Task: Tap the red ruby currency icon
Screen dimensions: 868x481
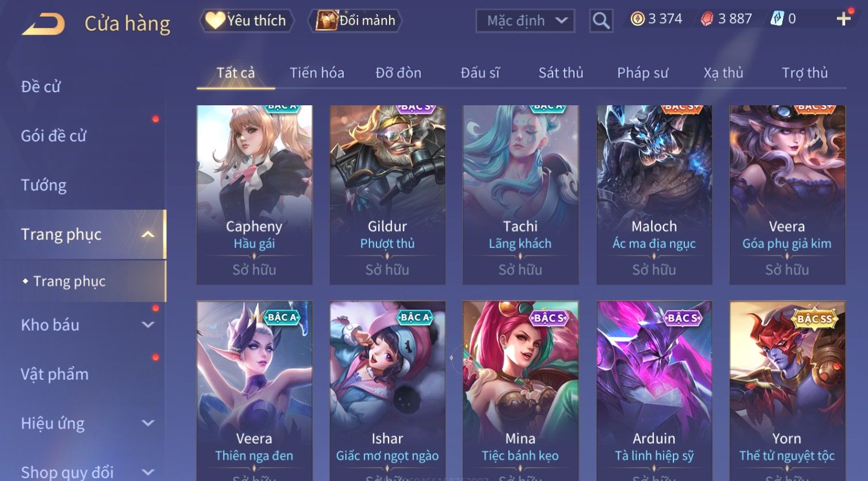Action: [707, 19]
